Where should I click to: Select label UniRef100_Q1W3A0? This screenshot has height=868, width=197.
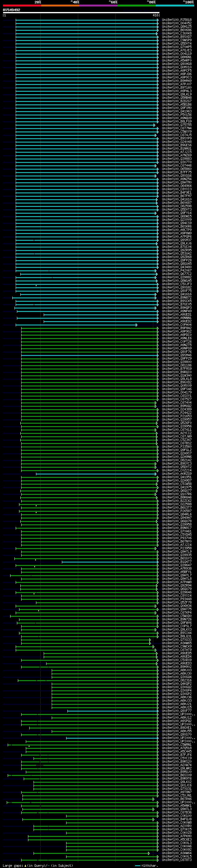[x=177, y=375]
